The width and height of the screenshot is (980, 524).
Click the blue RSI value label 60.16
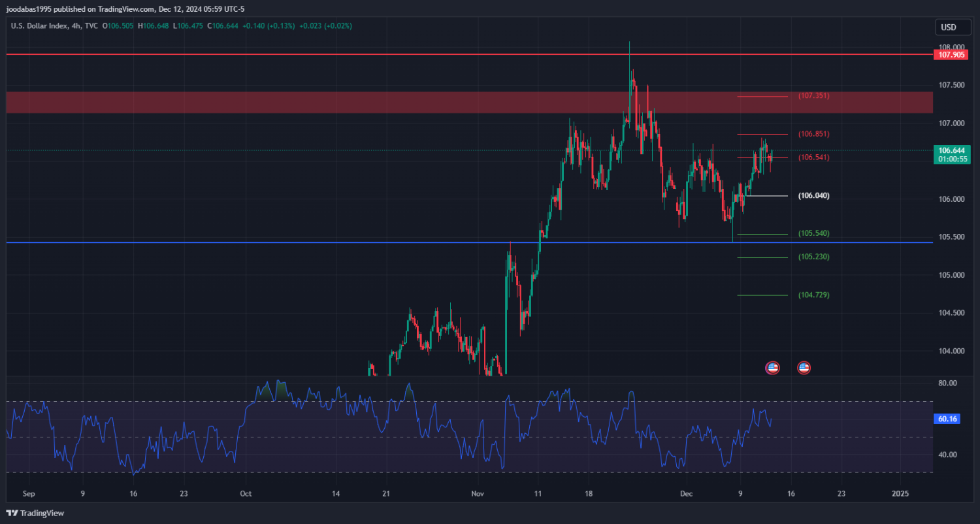pos(947,419)
